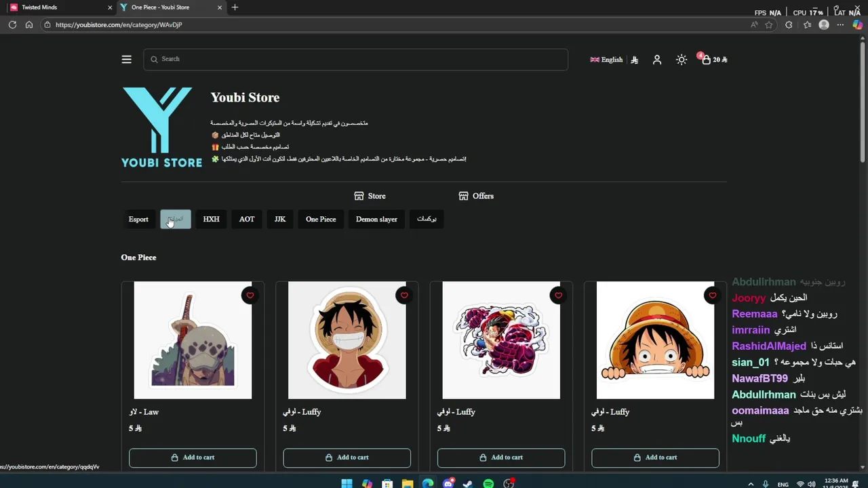The width and height of the screenshot is (868, 488).
Task: Add the Gear 5 Luffy sticker to cart
Action: tap(501, 457)
